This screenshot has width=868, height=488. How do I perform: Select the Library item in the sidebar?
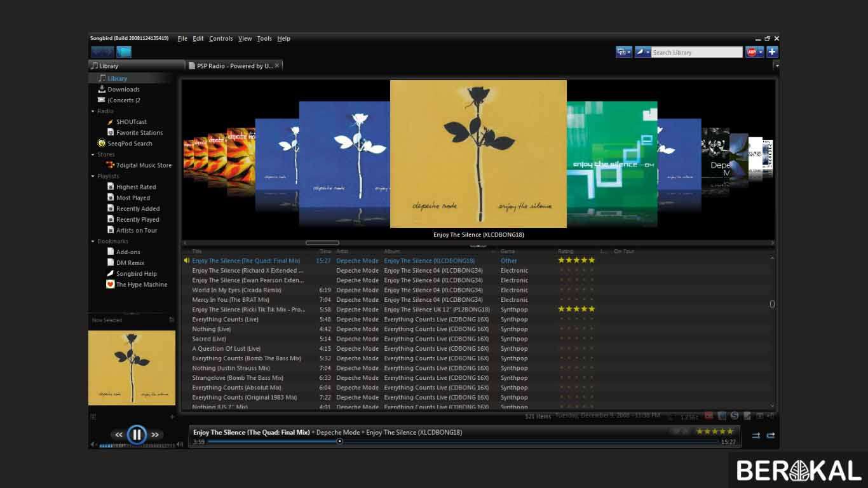coord(116,78)
